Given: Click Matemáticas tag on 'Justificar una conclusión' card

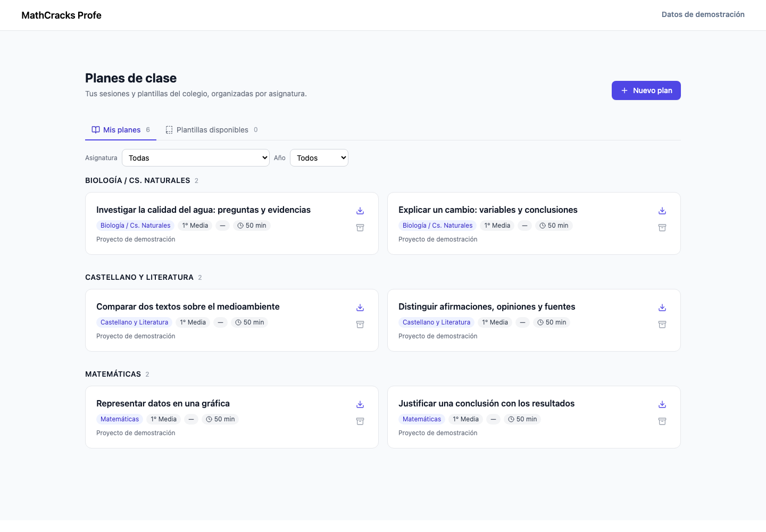Looking at the screenshot, I should [422, 419].
